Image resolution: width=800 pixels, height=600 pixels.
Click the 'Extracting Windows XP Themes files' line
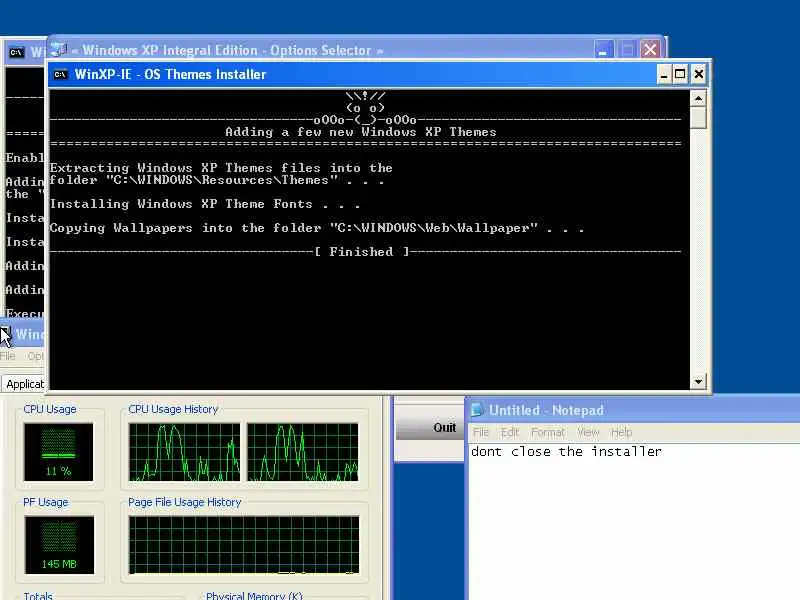pos(221,168)
